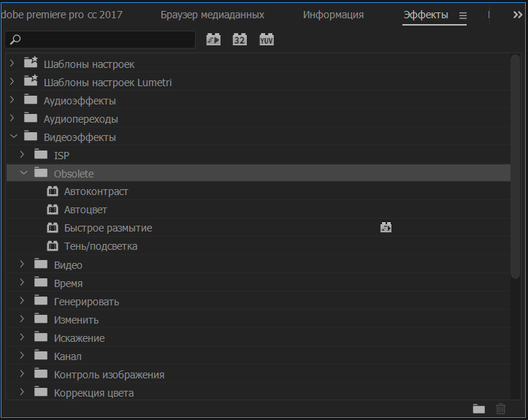Expand the Коррекция цвета folder chevron
The height and width of the screenshot is (420, 528).
(22, 392)
